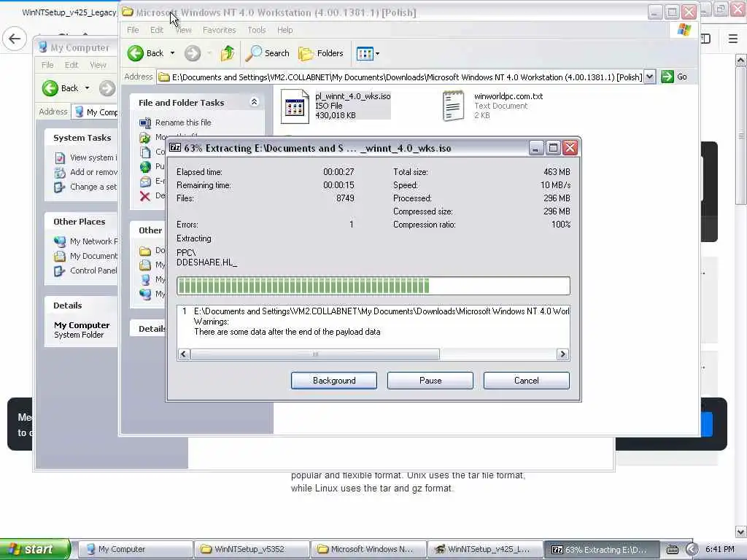Screen dimensions: 747x560
Task: Select the winworldpc.com.txt document icon
Action: (453, 106)
